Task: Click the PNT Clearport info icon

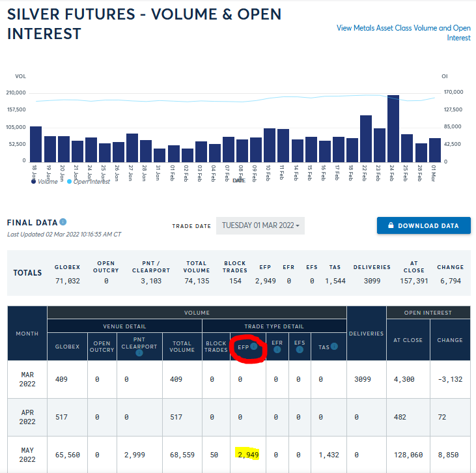Action: (139, 353)
